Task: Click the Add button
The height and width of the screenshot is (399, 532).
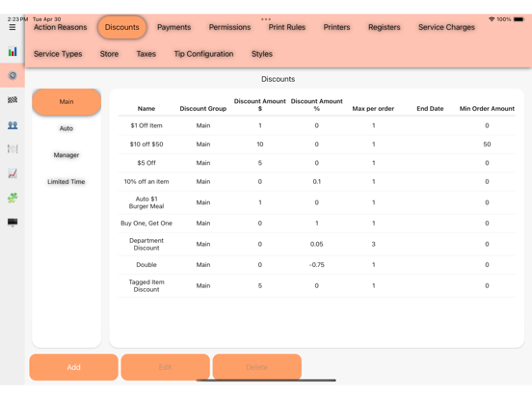Action: point(73,367)
